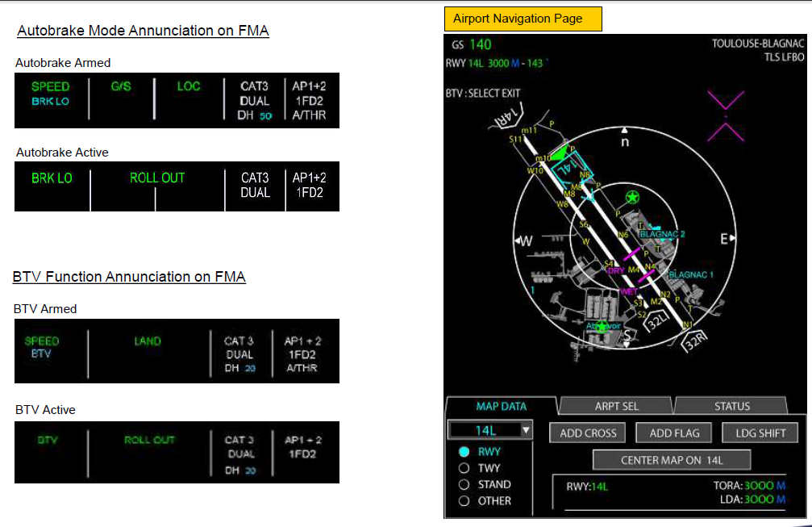
Task: Click the N6 taxiway label
Action: pyautogui.click(x=623, y=235)
